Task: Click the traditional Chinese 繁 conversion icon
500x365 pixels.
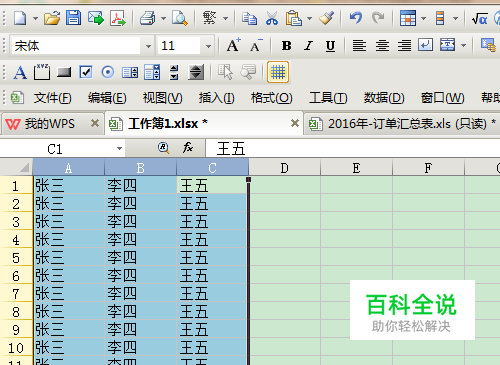Action: pos(210,18)
